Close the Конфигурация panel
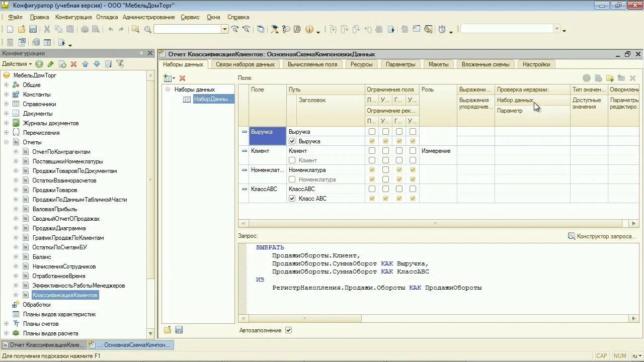Viewport: 644px width, 362px height. 150,53
